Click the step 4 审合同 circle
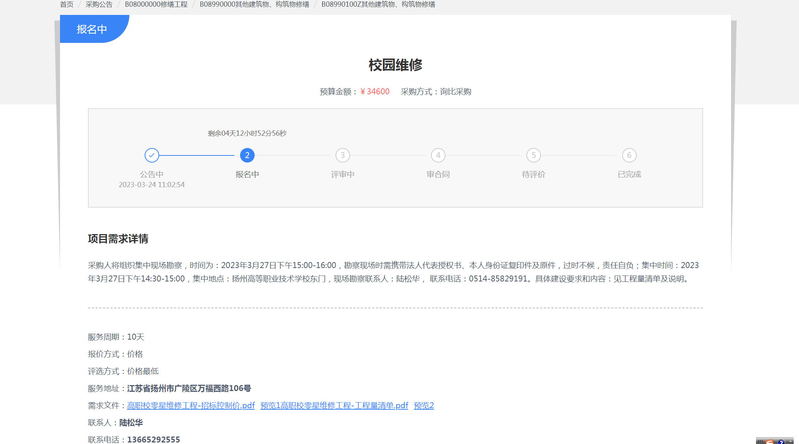The width and height of the screenshot is (799, 444). click(x=438, y=155)
